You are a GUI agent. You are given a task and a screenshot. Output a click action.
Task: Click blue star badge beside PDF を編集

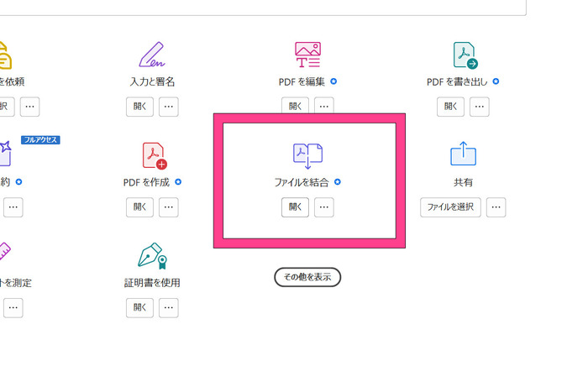pos(333,81)
